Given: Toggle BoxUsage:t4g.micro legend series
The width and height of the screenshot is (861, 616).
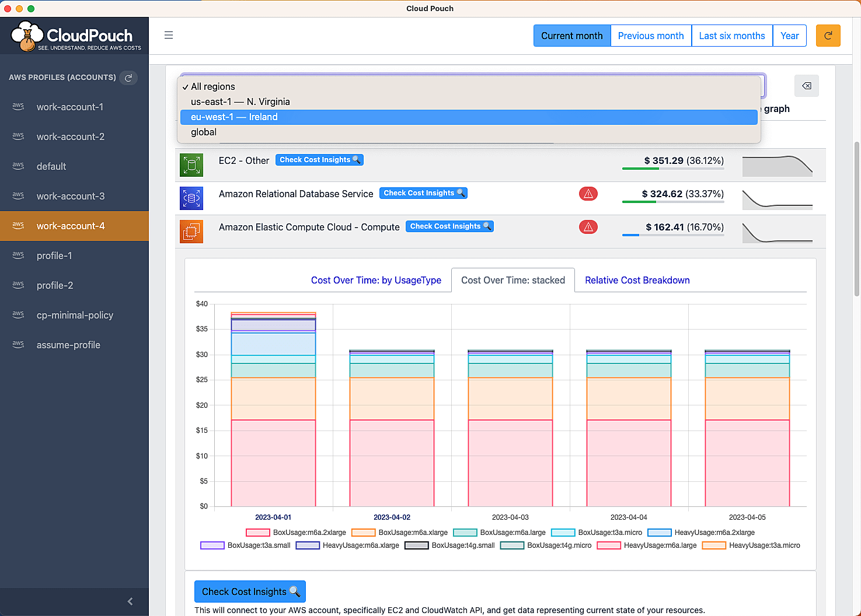Looking at the screenshot, I should click(546, 545).
